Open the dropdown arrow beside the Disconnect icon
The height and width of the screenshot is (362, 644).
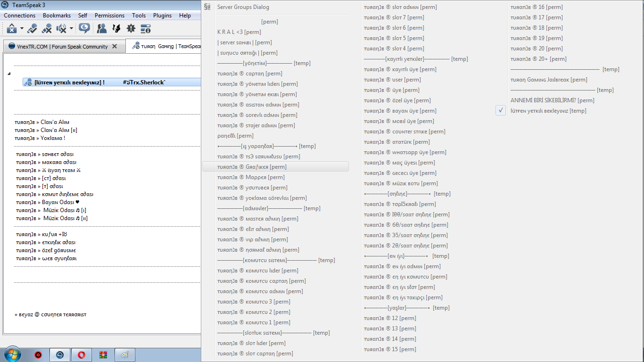click(22, 29)
